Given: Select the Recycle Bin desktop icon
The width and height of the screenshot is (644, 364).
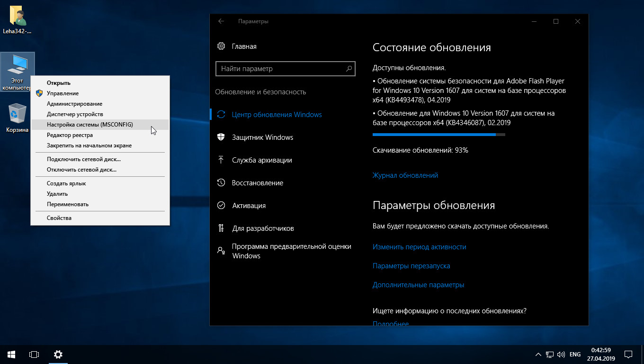Looking at the screenshot, I should (18, 118).
